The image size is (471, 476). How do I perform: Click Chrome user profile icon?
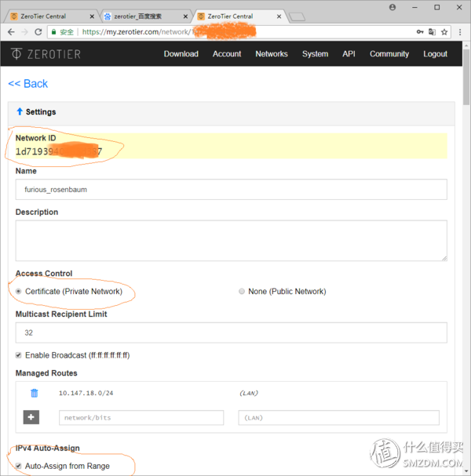[392, 7]
